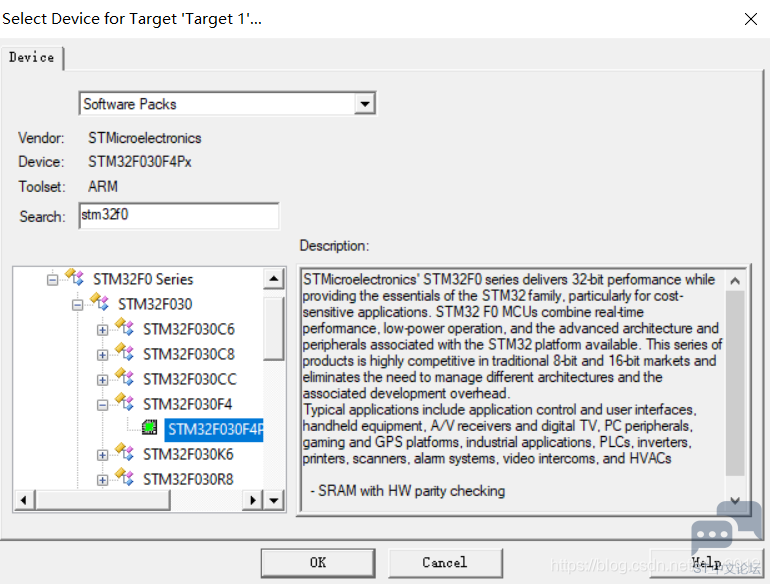Open the Software Packs dropdown
770x584 pixels.
pos(365,104)
